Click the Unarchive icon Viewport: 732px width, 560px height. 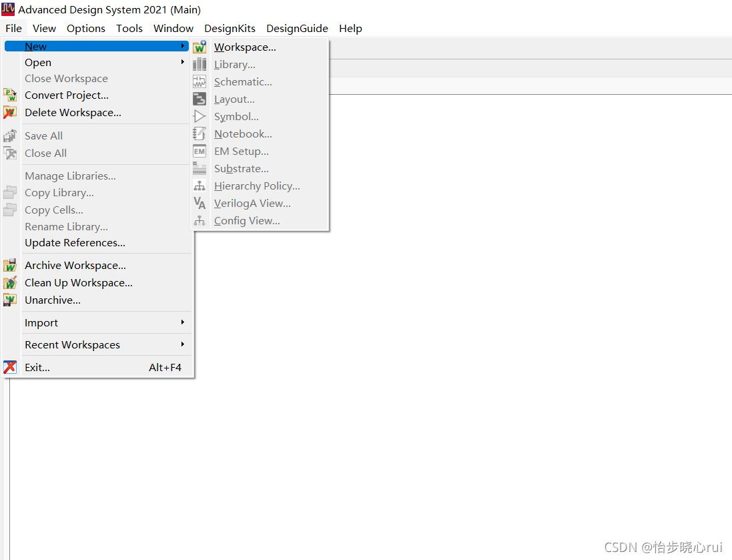coord(10,300)
